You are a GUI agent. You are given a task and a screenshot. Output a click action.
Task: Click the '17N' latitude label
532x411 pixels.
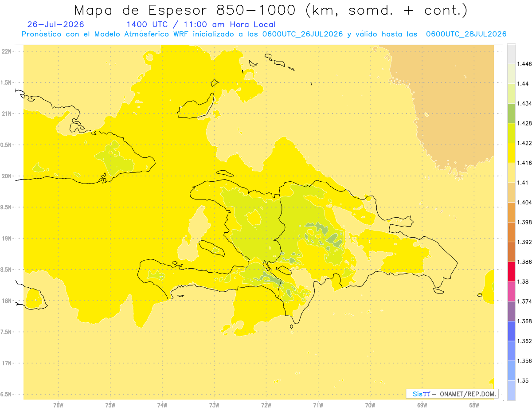pos(8,363)
